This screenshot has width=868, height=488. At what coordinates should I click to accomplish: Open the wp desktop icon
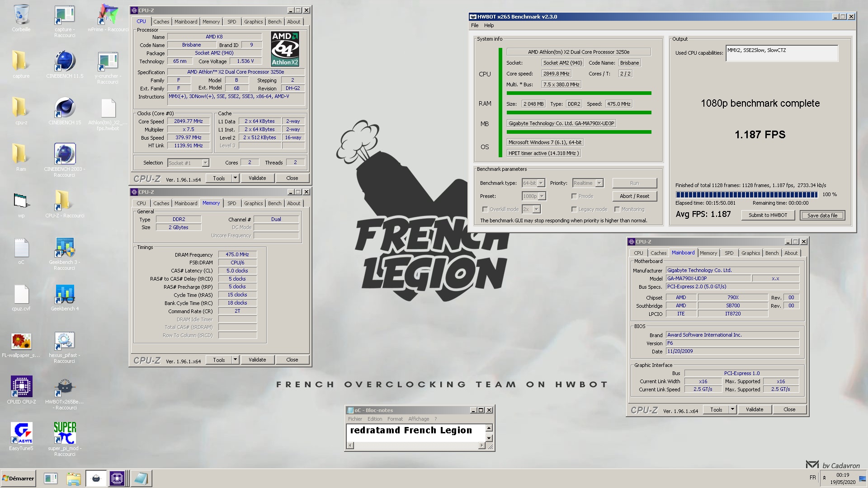21,202
